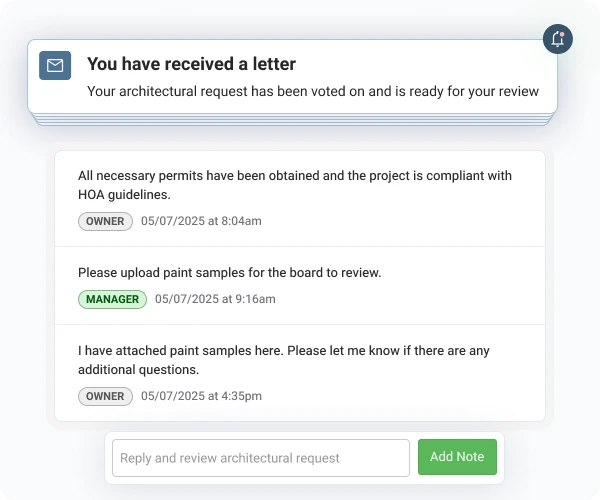Click the red dot on the bell
Screen dimensions: 600x500
pyautogui.click(x=563, y=34)
